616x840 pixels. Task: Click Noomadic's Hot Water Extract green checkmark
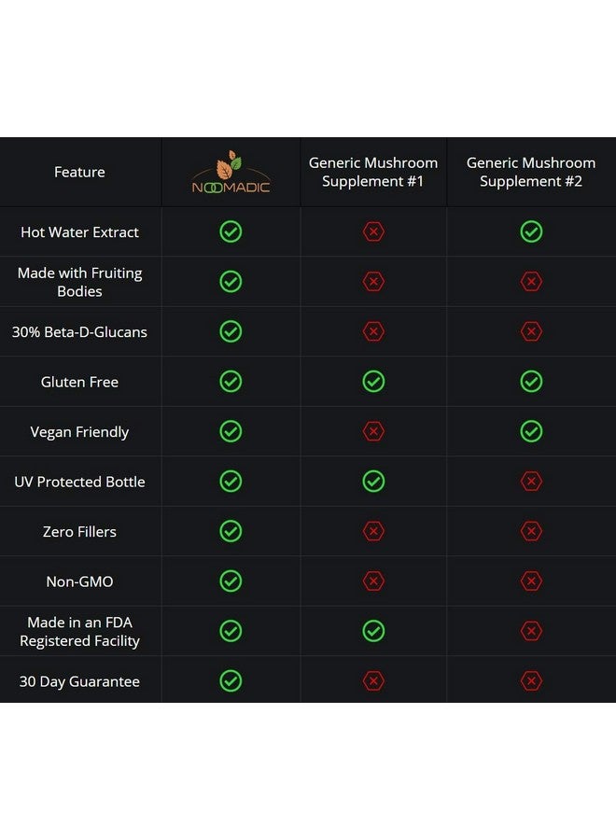231,232
